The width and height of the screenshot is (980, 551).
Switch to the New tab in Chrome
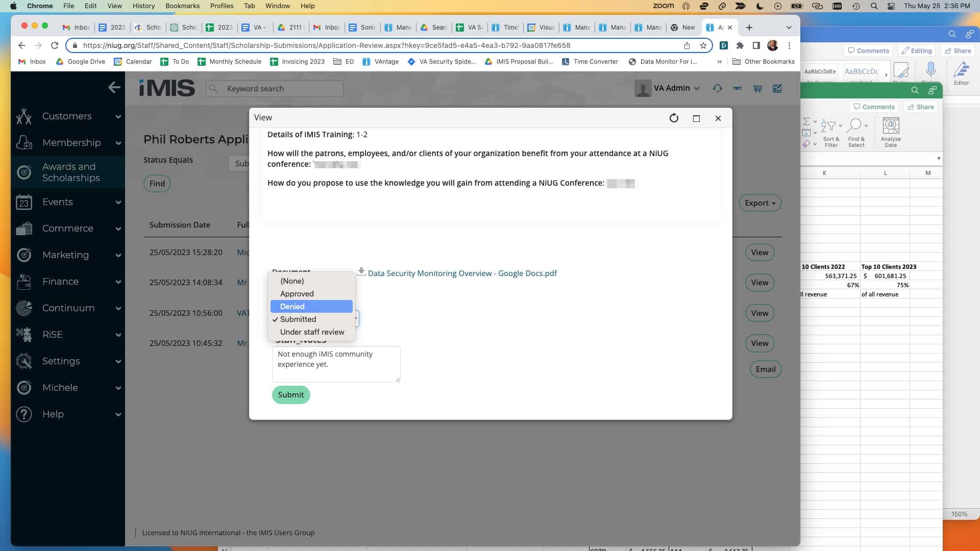[x=683, y=28]
